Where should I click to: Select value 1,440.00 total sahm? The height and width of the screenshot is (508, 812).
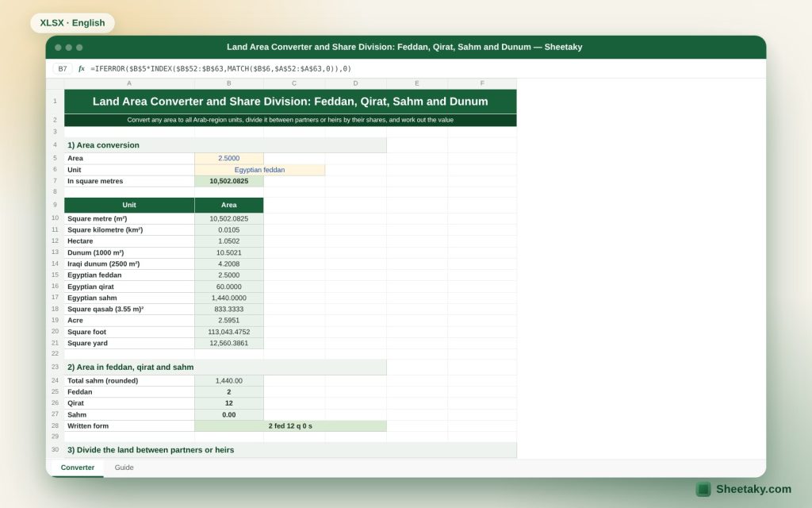(229, 380)
